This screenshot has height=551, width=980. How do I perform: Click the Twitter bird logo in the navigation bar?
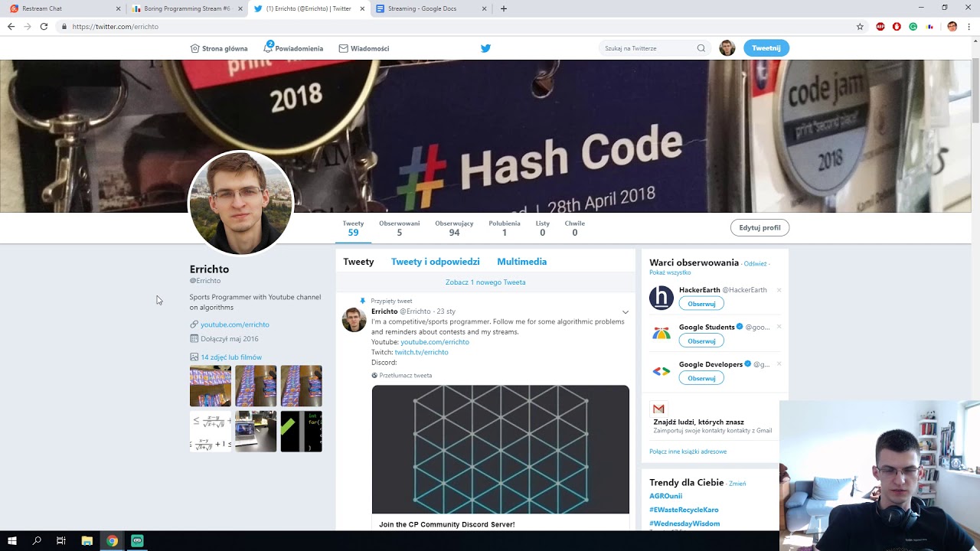(x=485, y=48)
